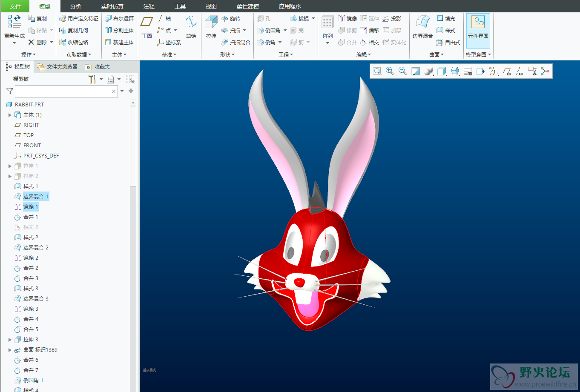This screenshot has height=392, width=580.
Task: Expand the 拉伸 3 tree node
Action: click(10, 340)
